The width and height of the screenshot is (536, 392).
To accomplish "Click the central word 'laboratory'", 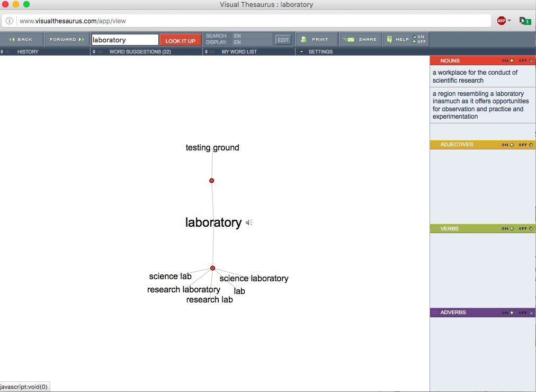I will coord(213,222).
